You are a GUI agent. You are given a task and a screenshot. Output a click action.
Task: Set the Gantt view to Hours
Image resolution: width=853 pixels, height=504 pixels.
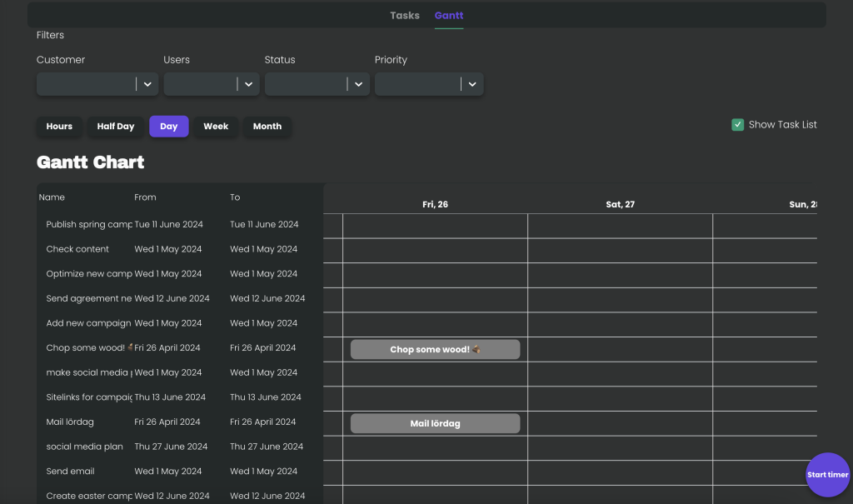tap(59, 127)
